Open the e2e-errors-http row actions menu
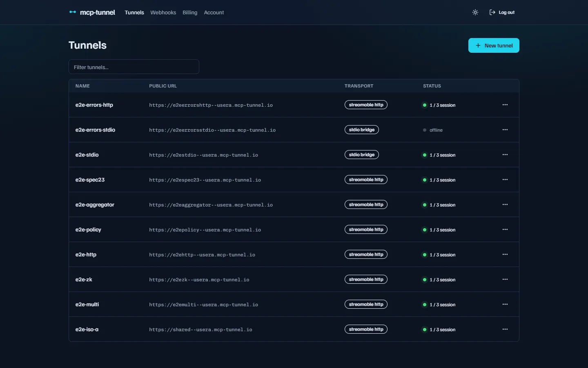This screenshot has width=588, height=368. point(505,105)
